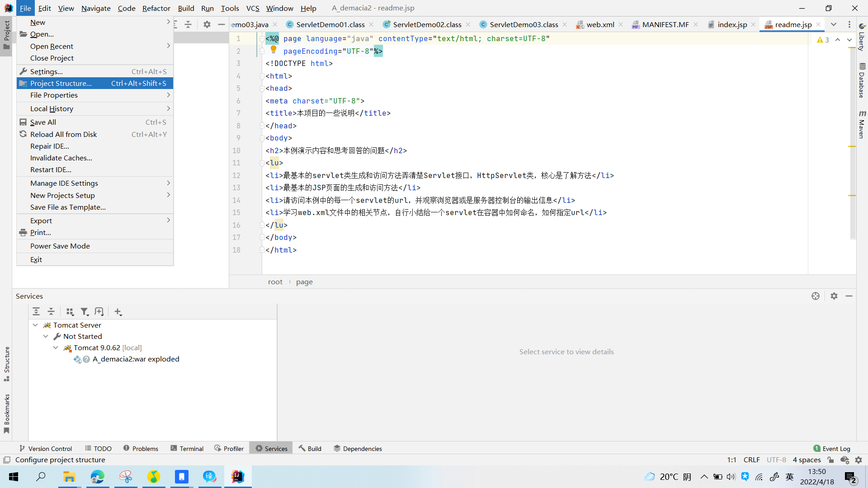The width and height of the screenshot is (868, 488).
Task: Click the Save All menu item
Action: pyautogui.click(x=43, y=122)
